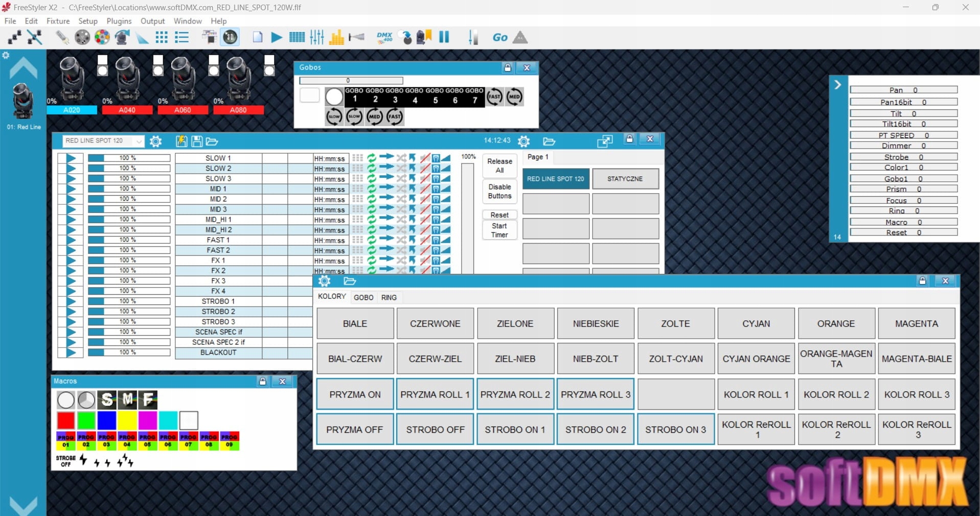Click the cyan color swatch in Macros
This screenshot has width=980, height=516.
pos(168,420)
